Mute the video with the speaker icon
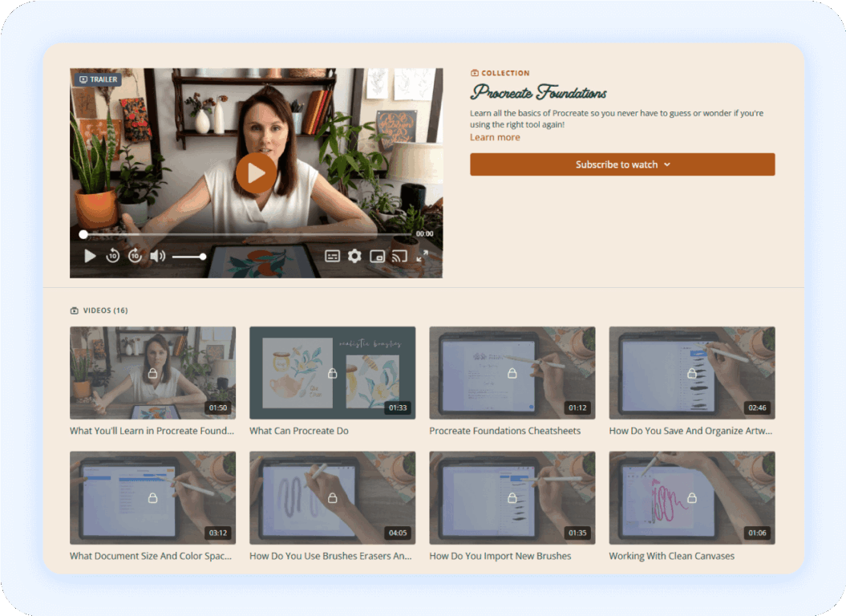Image resolution: width=846 pixels, height=616 pixels. click(x=158, y=256)
